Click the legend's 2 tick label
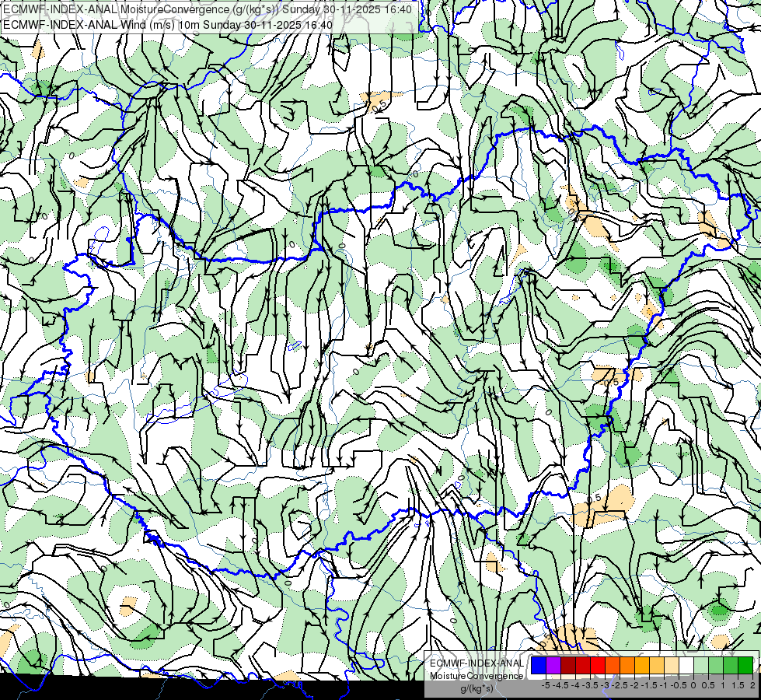 [752, 685]
